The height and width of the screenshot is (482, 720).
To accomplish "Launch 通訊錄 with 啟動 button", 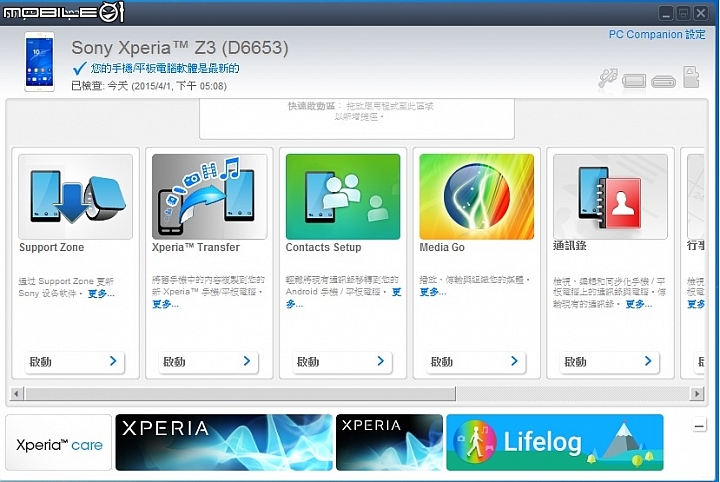I will (609, 362).
